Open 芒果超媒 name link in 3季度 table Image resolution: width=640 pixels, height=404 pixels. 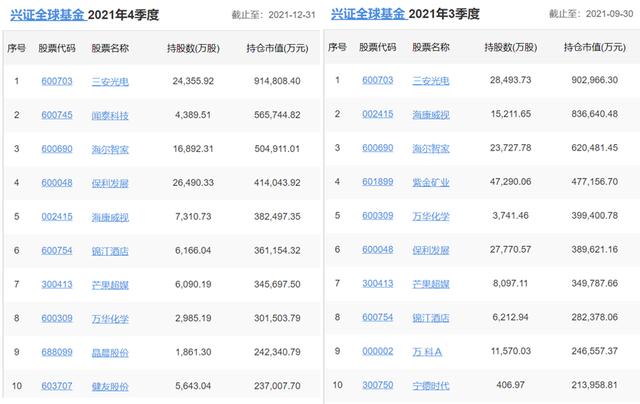pos(431,284)
